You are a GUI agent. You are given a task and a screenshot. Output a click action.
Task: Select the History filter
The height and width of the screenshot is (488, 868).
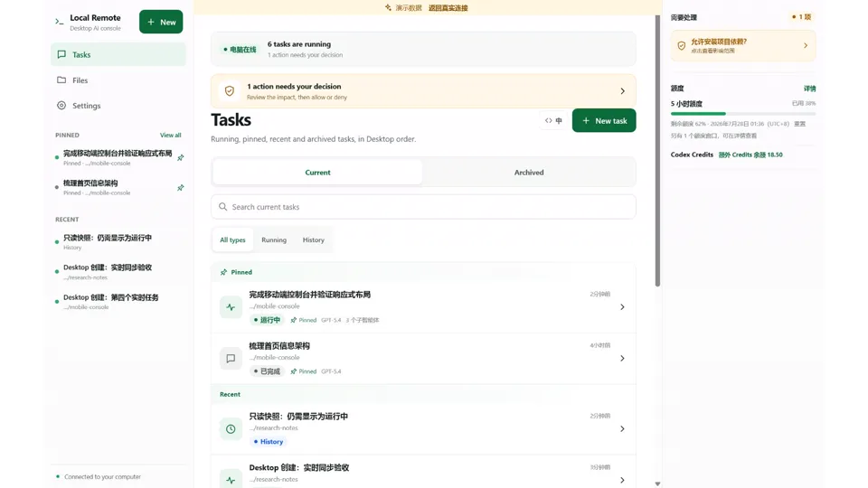point(314,239)
